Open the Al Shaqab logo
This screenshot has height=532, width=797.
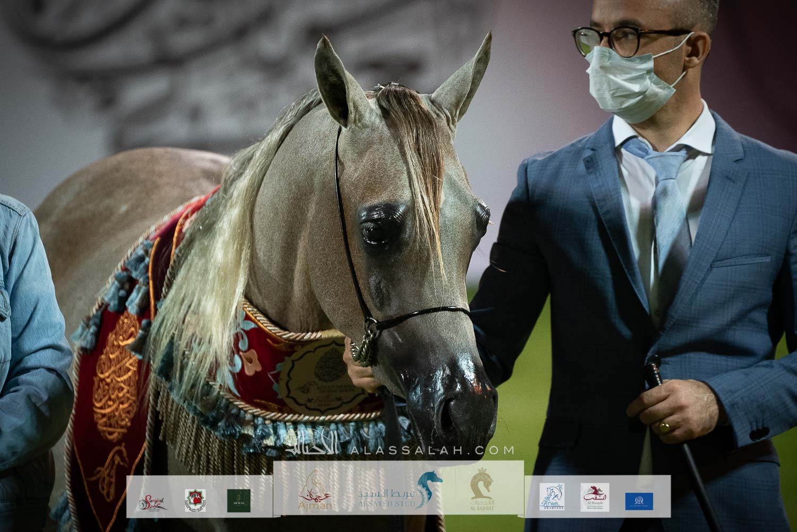pyautogui.click(x=595, y=497)
